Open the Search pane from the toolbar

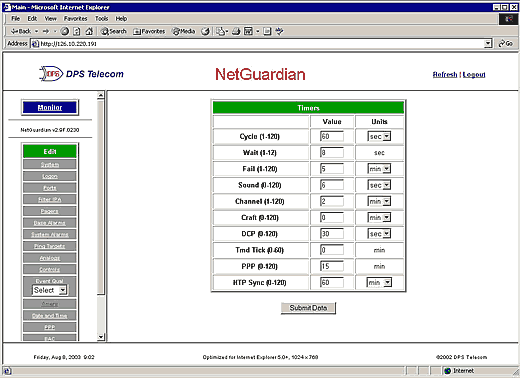coord(114,31)
